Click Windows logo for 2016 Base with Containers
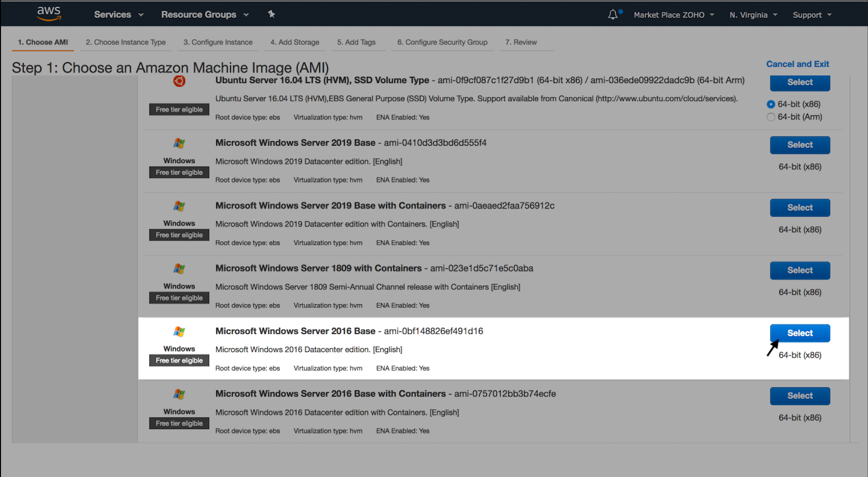The image size is (868, 477). (x=179, y=394)
